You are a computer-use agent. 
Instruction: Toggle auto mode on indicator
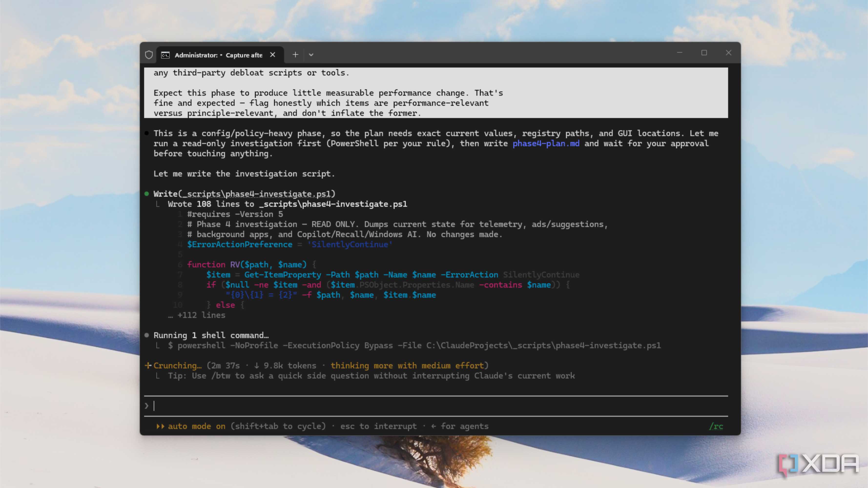pos(196,426)
